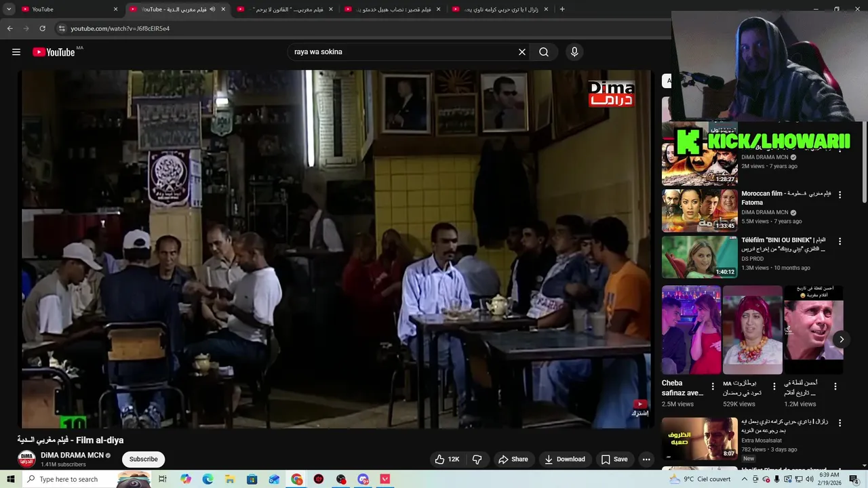Open Extra Mosalsalat 8:07 video thumbnail
Viewport: 868px width, 488px height.
699,439
